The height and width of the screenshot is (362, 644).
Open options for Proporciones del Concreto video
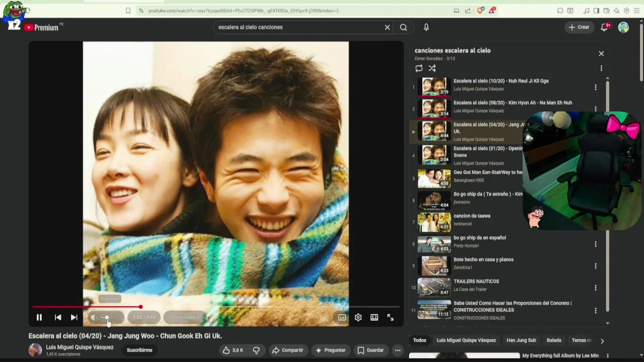click(596, 310)
